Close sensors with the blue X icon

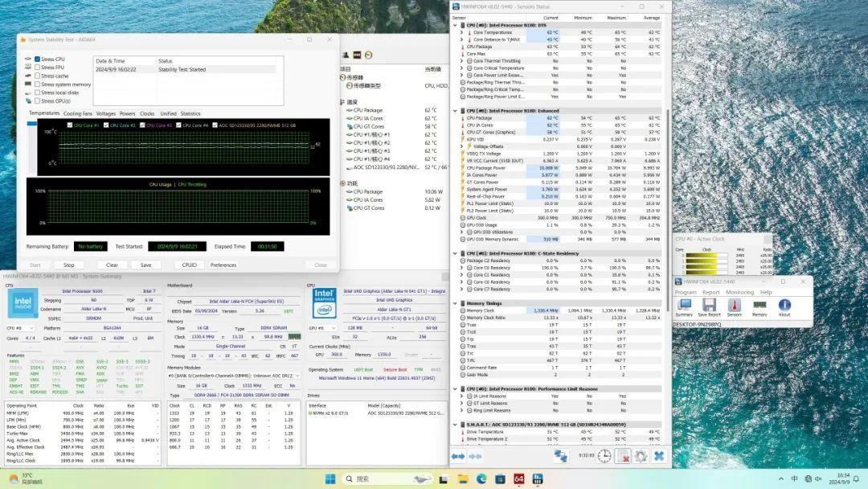(659, 456)
